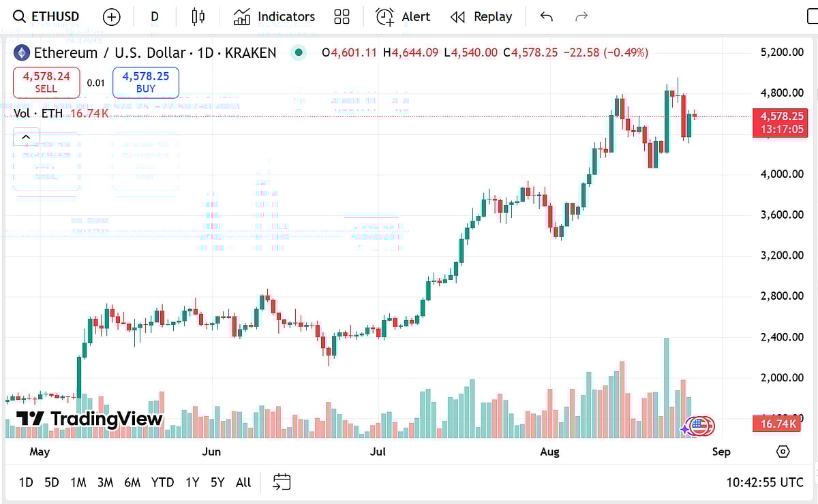Click the redo arrow
This screenshot has width=818, height=504.
(580, 16)
